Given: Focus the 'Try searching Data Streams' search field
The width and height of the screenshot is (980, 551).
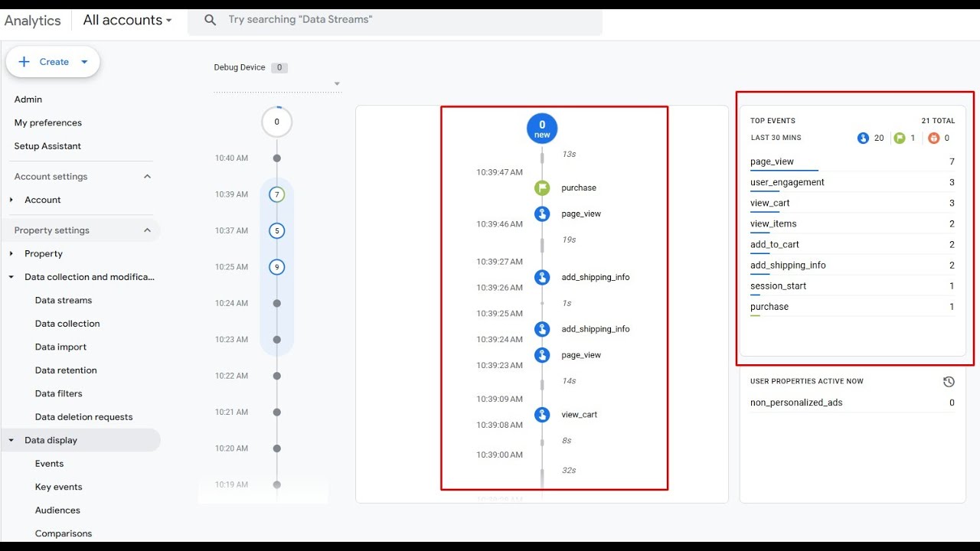Looking at the screenshot, I should [x=395, y=20].
